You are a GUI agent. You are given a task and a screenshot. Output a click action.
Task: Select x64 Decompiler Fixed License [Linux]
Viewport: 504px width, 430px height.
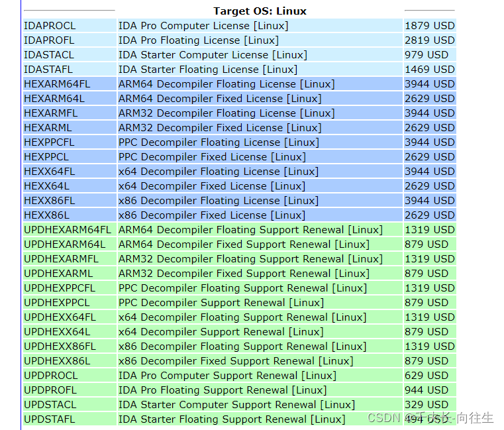[212, 186]
